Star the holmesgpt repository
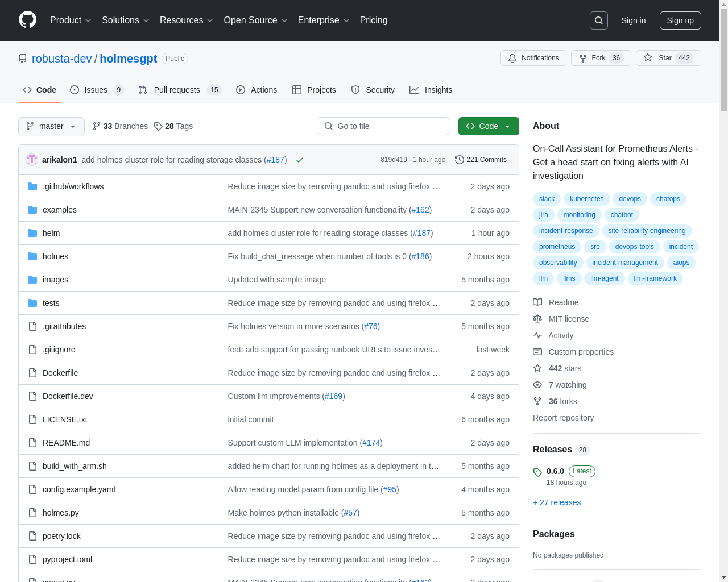 (668, 58)
